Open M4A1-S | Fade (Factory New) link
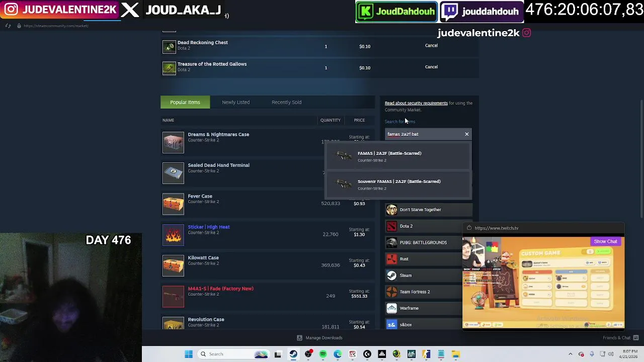This screenshot has width=644, height=362. pos(220,289)
